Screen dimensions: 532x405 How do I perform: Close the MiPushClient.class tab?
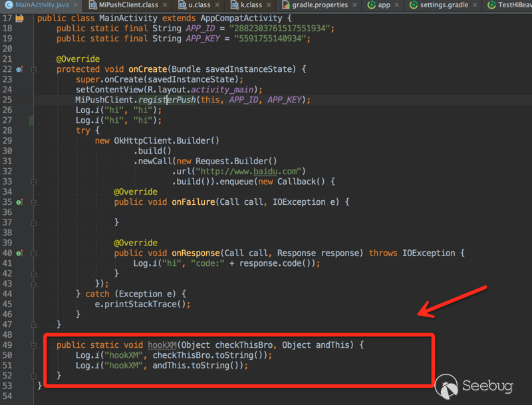(165, 5)
